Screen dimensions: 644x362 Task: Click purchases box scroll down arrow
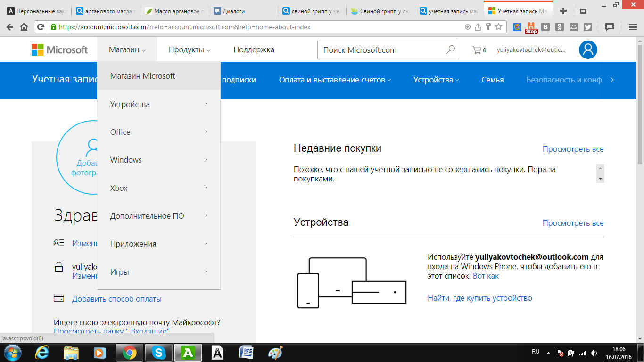(x=600, y=179)
